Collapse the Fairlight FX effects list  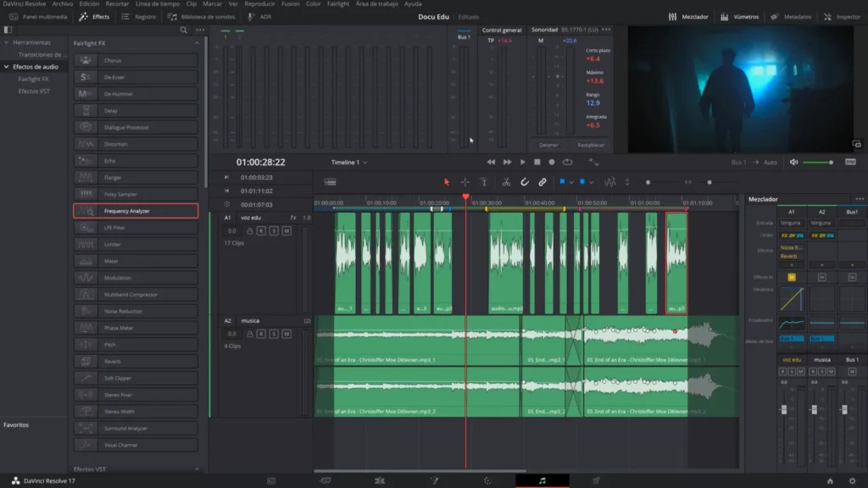click(198, 43)
